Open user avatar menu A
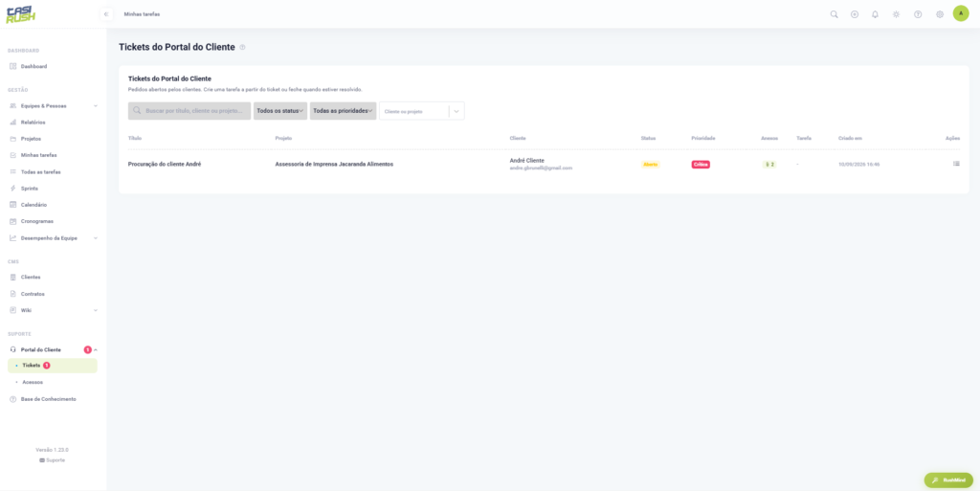This screenshot has height=491, width=980. tap(961, 13)
